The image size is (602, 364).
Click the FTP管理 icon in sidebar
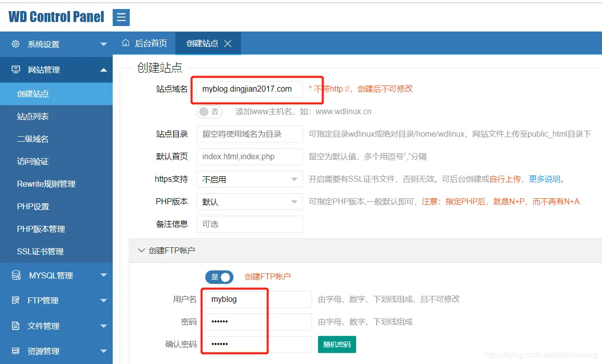[x=16, y=300]
